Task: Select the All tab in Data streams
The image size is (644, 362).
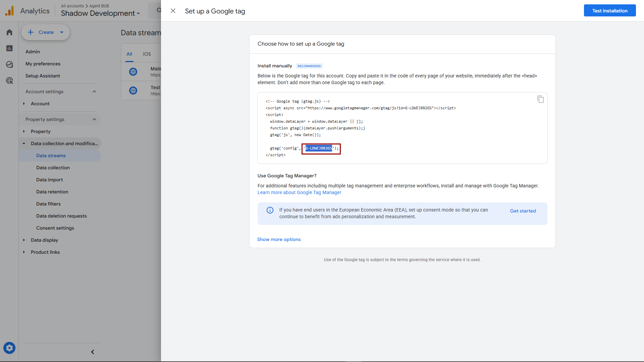Action: 129,54
